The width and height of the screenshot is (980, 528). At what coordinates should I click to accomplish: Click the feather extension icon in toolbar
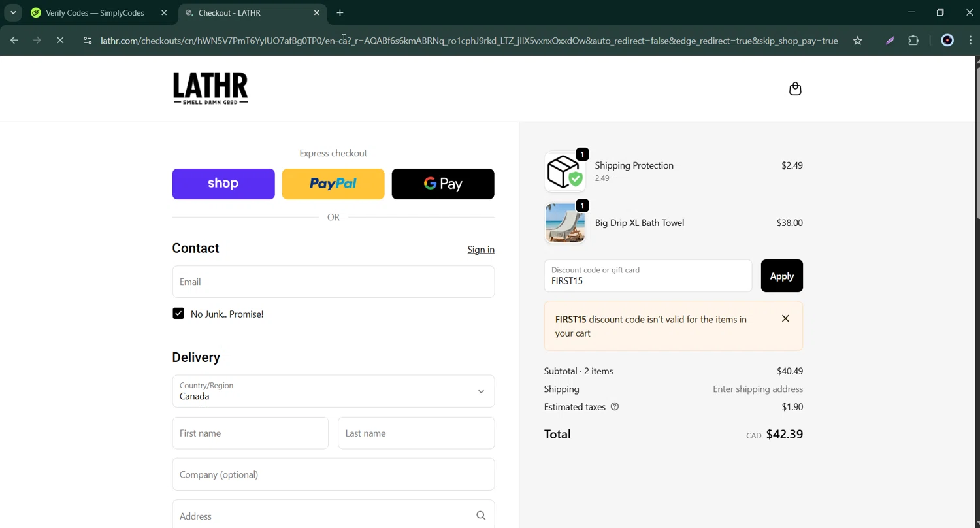click(x=890, y=41)
